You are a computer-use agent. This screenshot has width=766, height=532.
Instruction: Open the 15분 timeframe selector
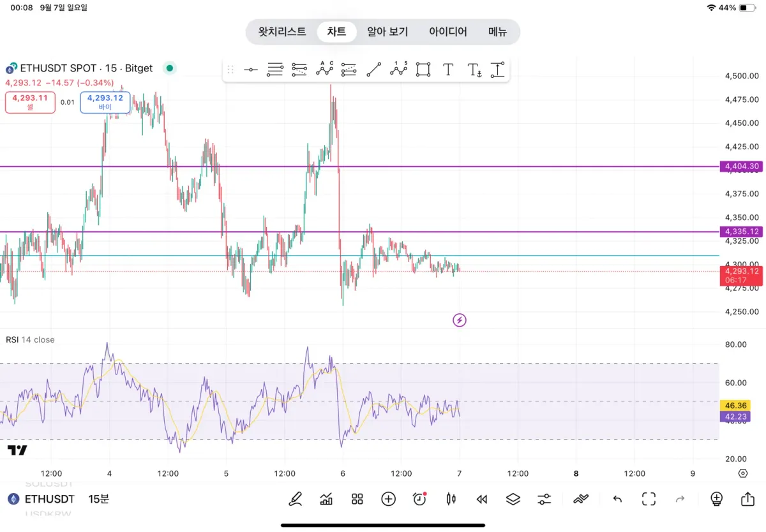pyautogui.click(x=99, y=499)
